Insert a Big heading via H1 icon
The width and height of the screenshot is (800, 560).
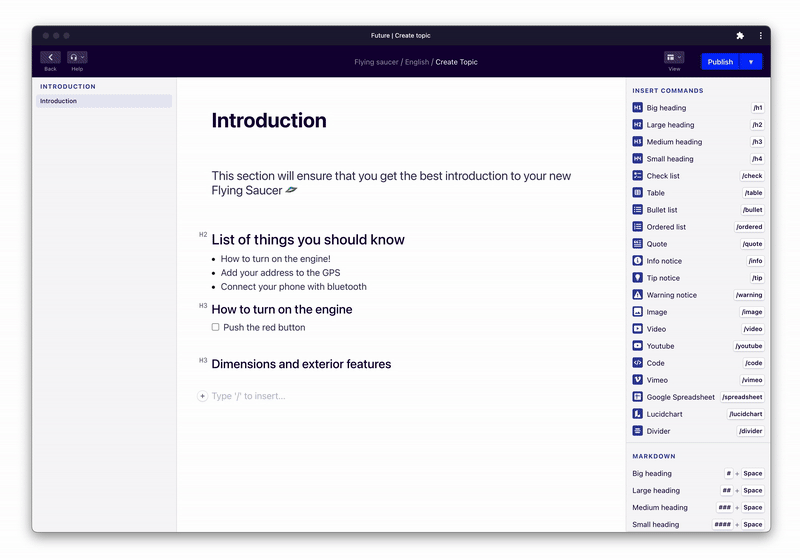[x=637, y=108]
